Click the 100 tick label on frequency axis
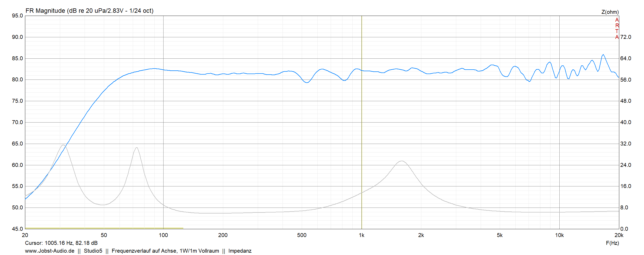Screen dimensions: 644x255 click(163, 235)
